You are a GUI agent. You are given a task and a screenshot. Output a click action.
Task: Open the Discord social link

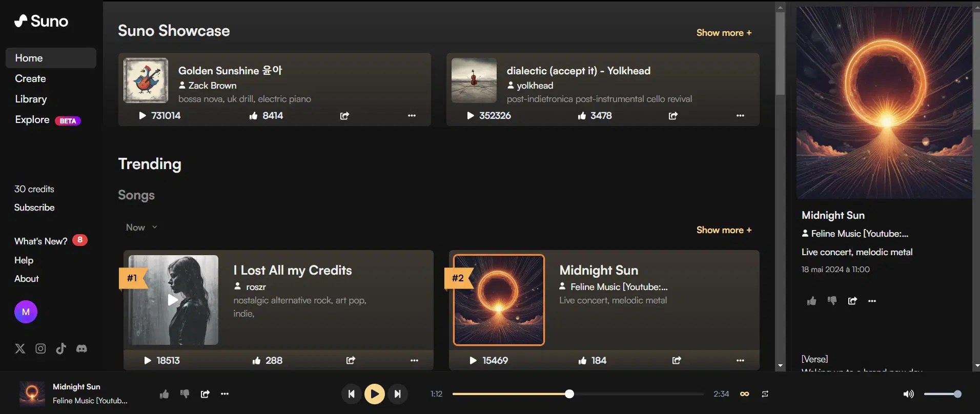81,348
